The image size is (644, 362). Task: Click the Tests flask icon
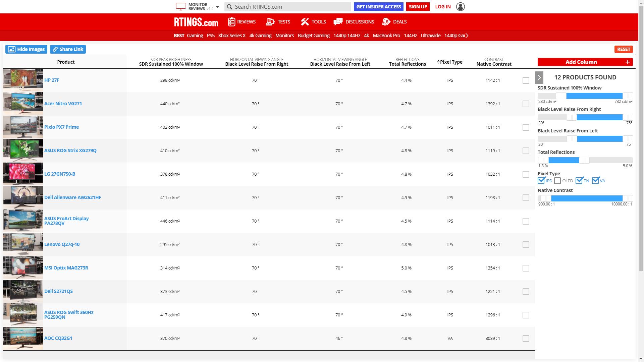[270, 22]
